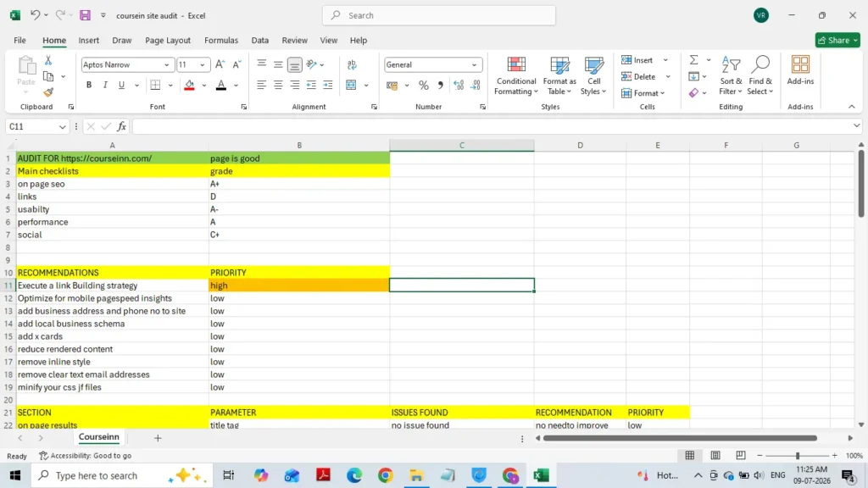868x488 pixels.
Task: Click the Insert cells button
Action: (x=637, y=60)
